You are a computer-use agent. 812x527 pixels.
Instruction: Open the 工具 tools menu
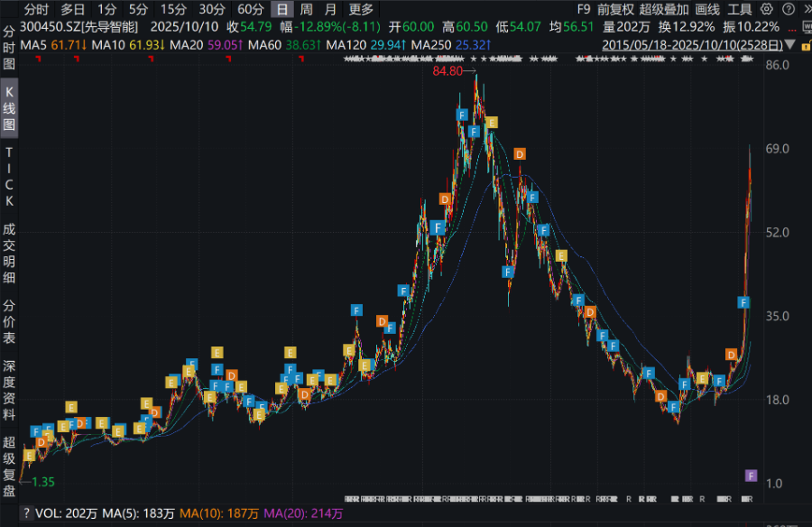(740, 9)
